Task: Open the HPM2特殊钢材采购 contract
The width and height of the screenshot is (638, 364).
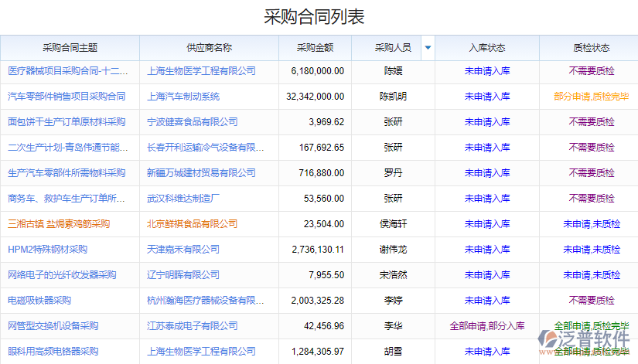Action: pos(47,250)
